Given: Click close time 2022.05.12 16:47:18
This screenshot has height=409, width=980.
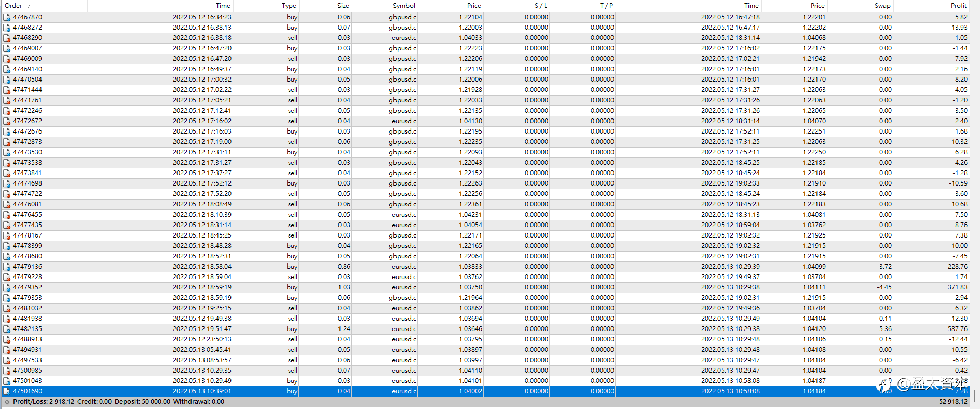Looking at the screenshot, I should pos(730,17).
